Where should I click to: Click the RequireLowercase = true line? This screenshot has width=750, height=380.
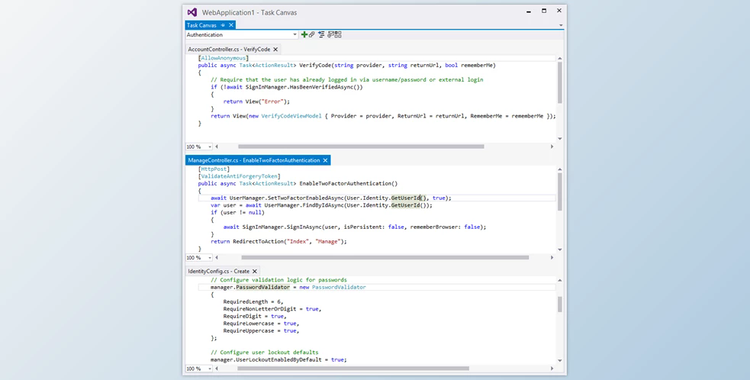click(x=261, y=324)
